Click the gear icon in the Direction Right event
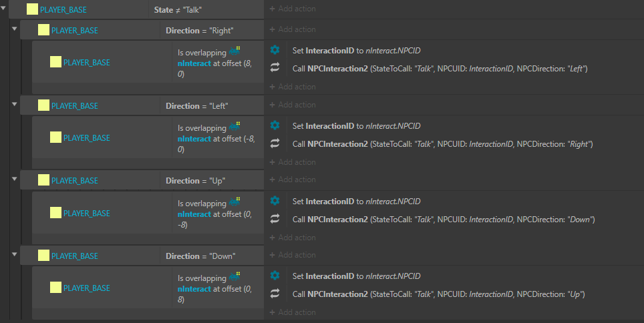The image size is (644, 323). (275, 50)
